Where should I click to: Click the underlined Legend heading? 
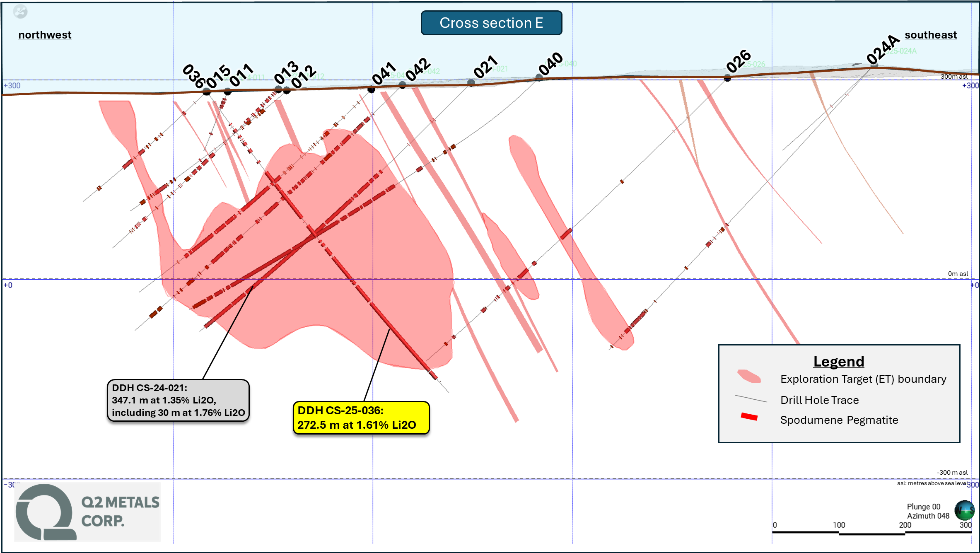838,362
